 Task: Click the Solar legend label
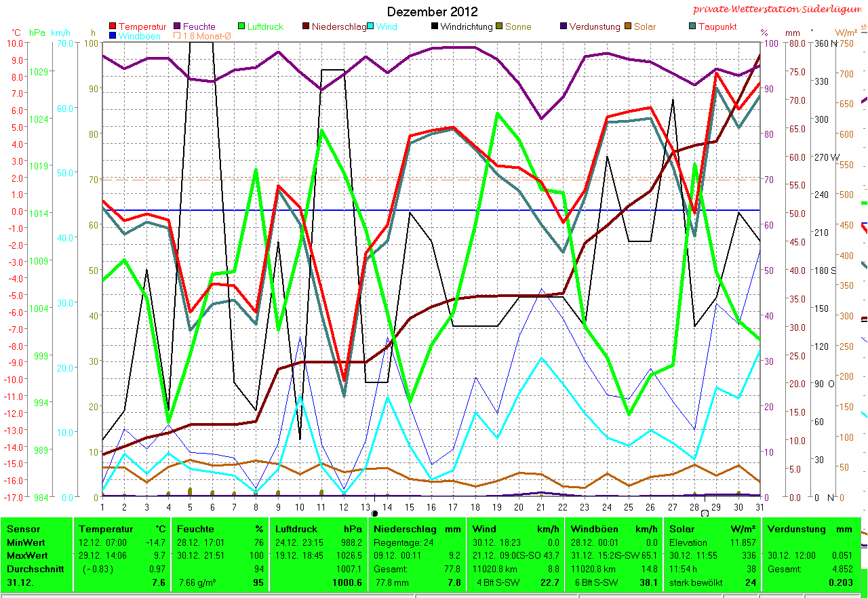tap(645, 27)
